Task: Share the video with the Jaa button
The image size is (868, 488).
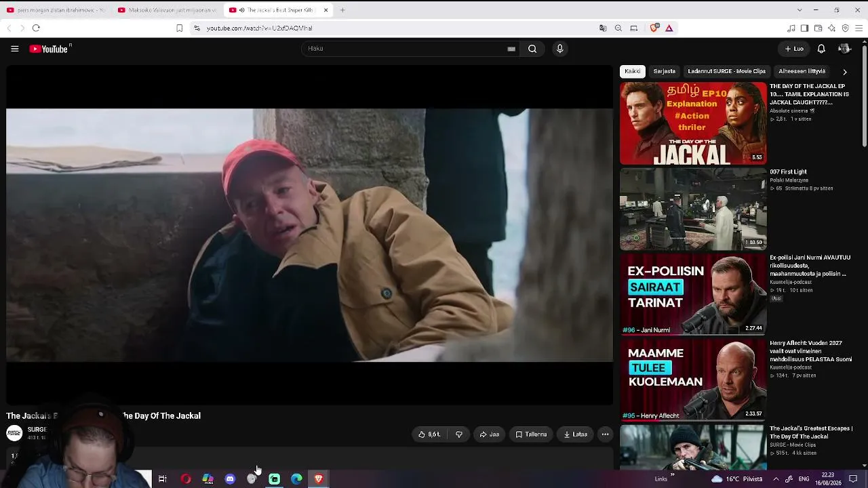Action: (490, 434)
